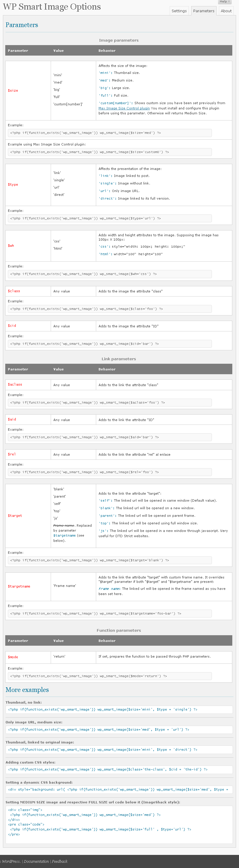Open the About tab
239x868 pixels.
point(226,11)
